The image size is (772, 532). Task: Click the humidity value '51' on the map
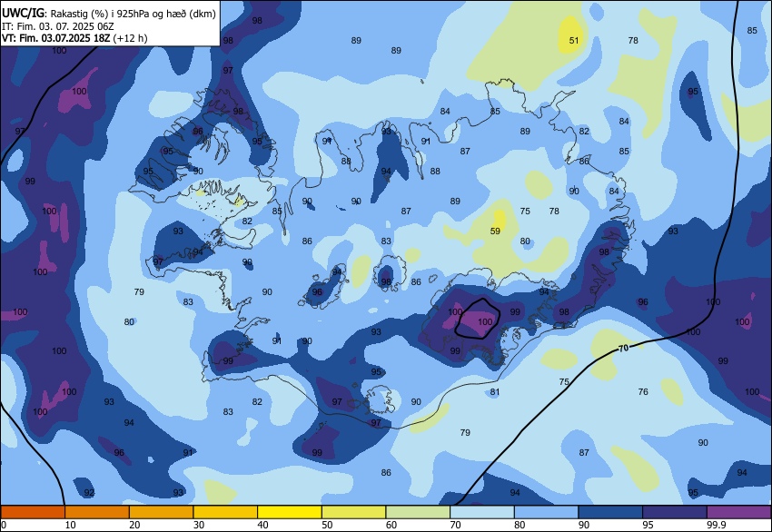[574, 40]
